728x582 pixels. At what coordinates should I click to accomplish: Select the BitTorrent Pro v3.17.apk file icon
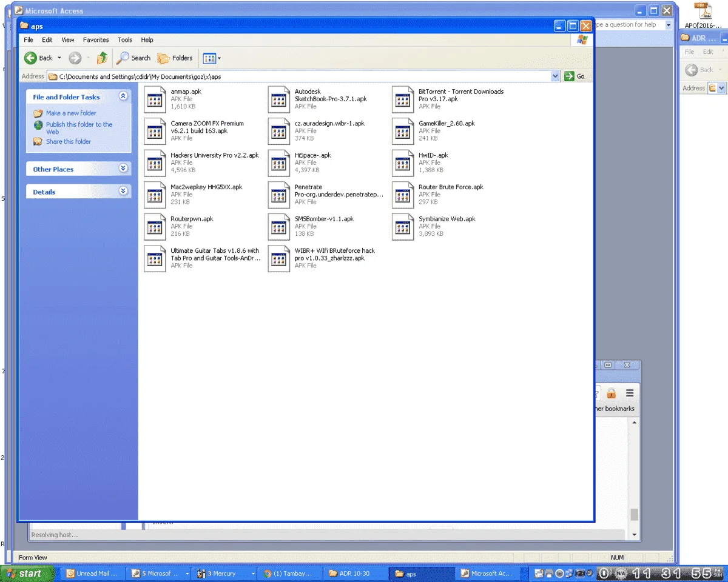[x=403, y=99]
